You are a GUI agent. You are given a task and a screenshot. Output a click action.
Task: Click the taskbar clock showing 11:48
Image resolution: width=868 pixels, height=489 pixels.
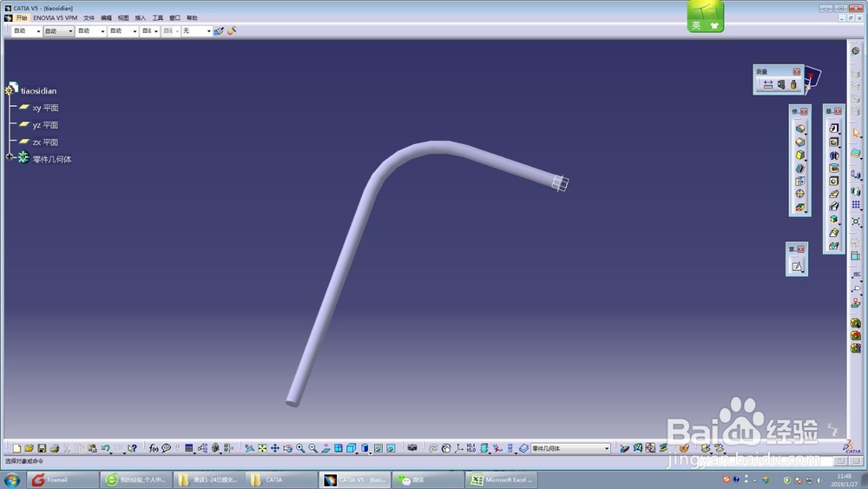point(845,480)
